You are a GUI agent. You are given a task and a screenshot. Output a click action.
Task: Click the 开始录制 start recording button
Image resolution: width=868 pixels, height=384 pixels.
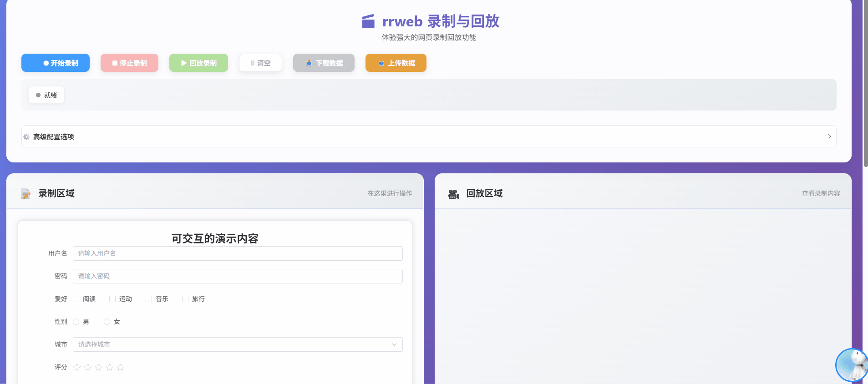pyautogui.click(x=56, y=63)
